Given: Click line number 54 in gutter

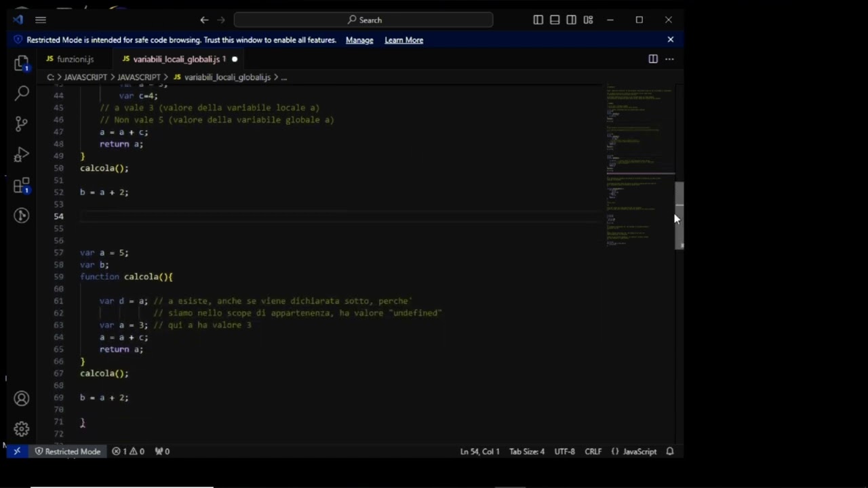Looking at the screenshot, I should pos(58,216).
